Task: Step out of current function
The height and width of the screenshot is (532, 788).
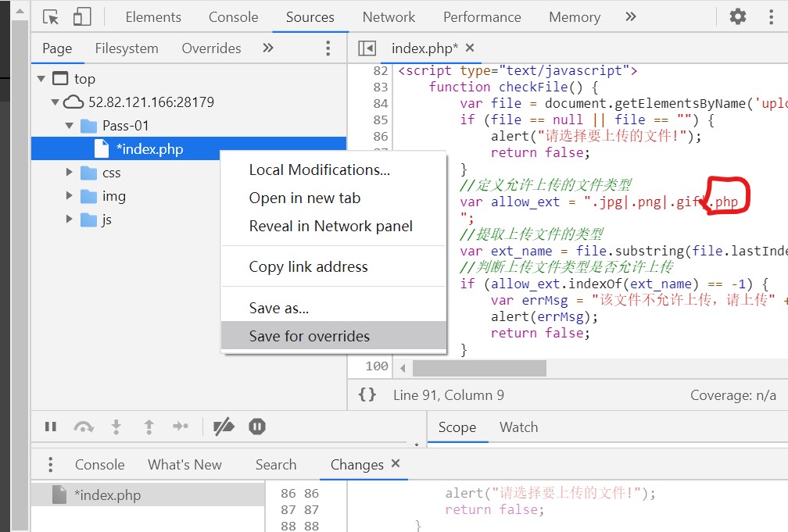Action: click(x=149, y=427)
